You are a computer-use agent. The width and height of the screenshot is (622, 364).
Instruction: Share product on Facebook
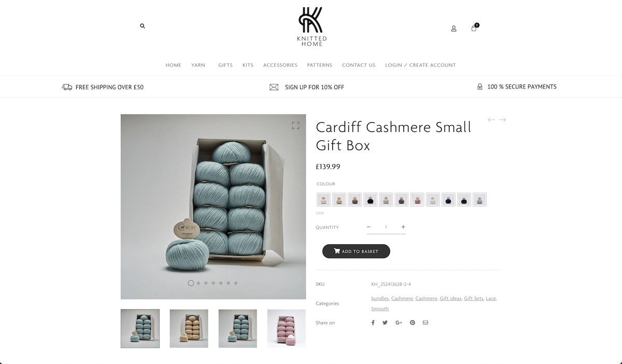coord(373,323)
